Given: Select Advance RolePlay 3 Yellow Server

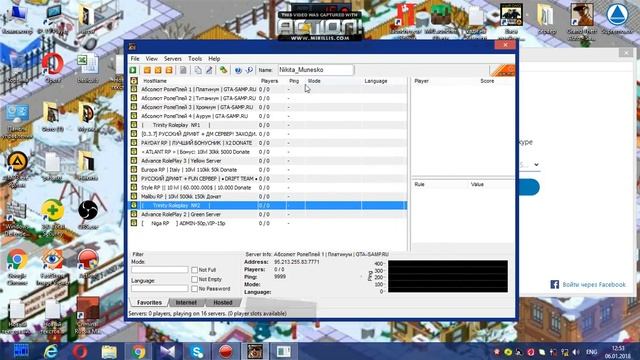Looking at the screenshot, I should click(268, 161).
